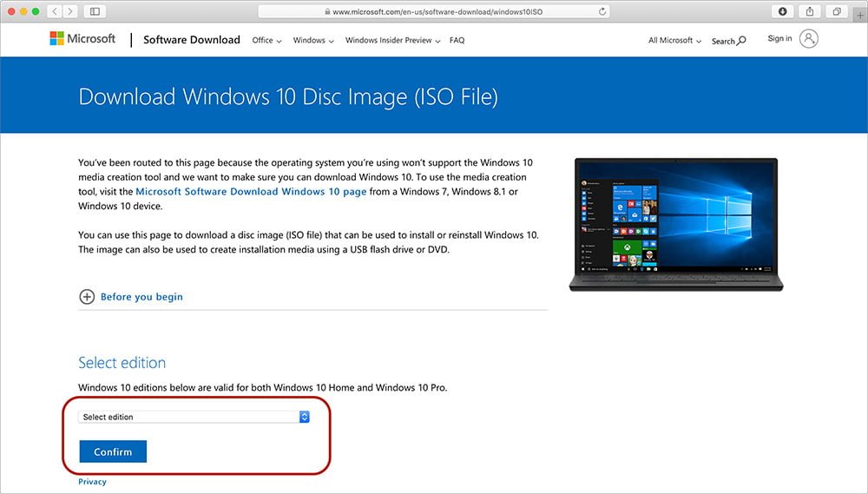The image size is (868, 494).
Task: Open All Microsoft dropdown
Action: tap(674, 40)
